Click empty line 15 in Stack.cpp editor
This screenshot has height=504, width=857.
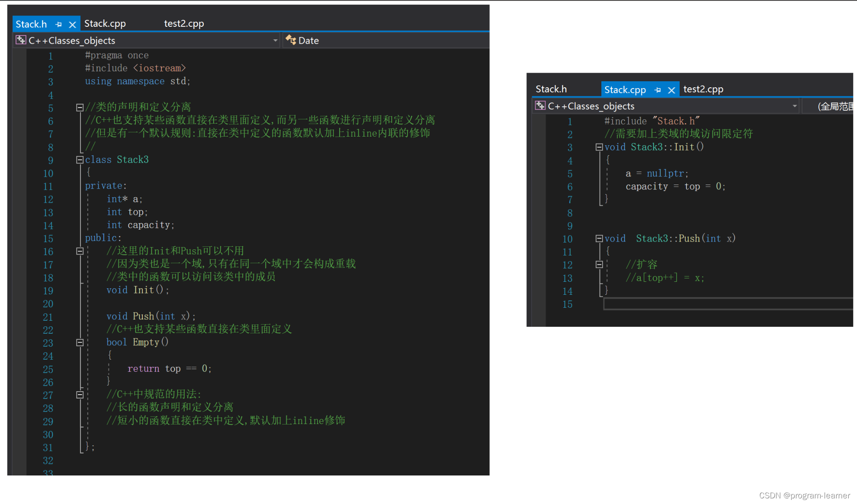point(728,304)
